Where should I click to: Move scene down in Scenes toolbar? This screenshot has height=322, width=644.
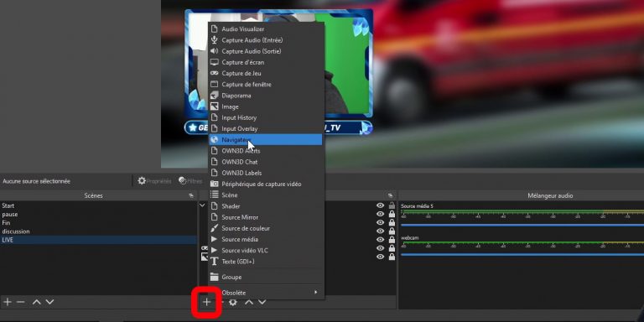[x=49, y=302]
